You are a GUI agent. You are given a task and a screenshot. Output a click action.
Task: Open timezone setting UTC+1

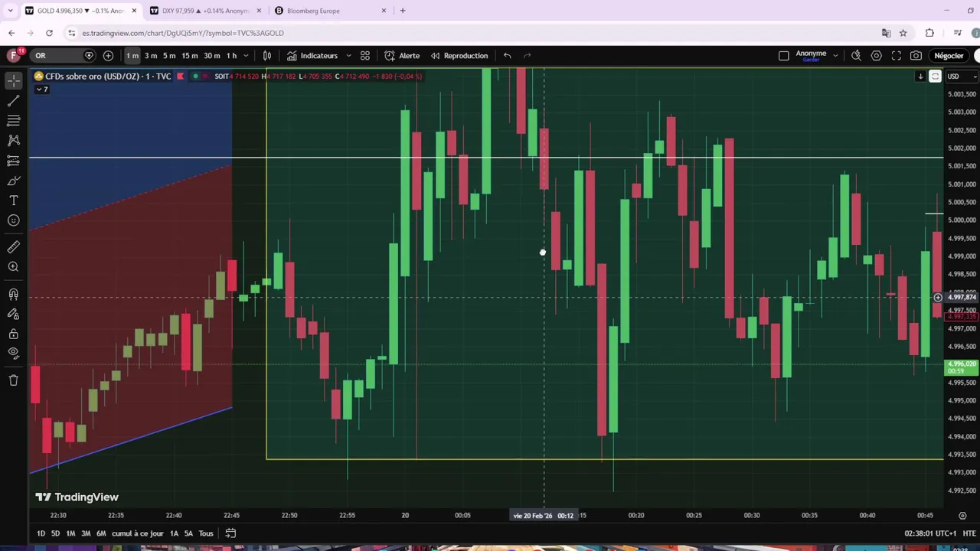point(930,533)
